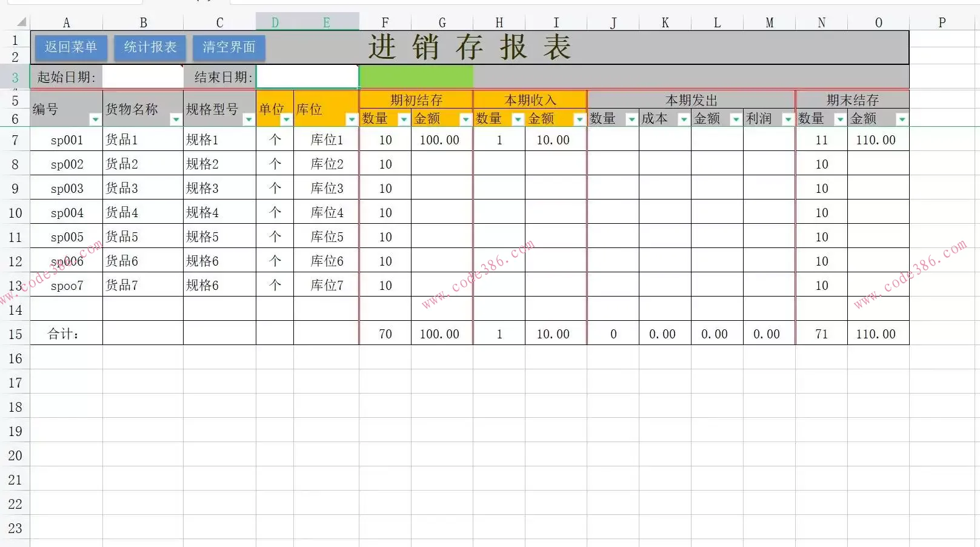Screen dimensions: 980x547
Task: Click the 本期收入 header cell
Action: pos(530,99)
